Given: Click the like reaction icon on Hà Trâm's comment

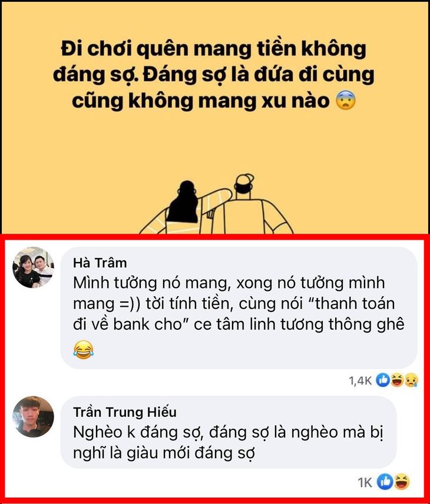Looking at the screenshot, I should [383, 380].
